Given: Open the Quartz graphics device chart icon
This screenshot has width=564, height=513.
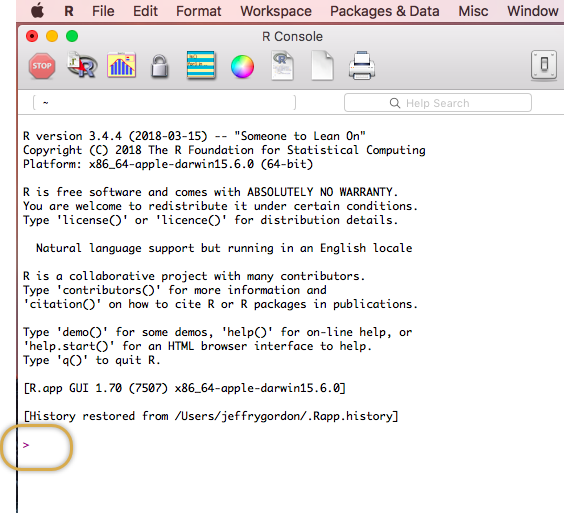Looking at the screenshot, I should (122, 65).
